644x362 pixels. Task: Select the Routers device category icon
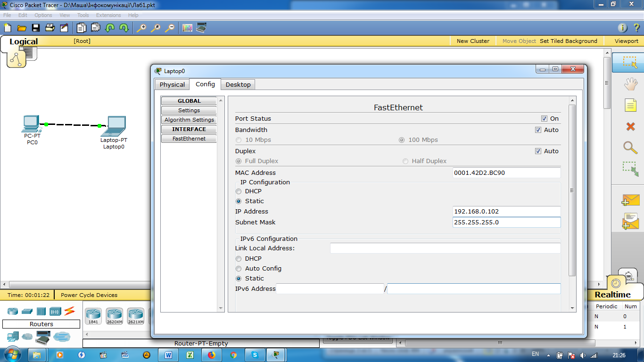(x=13, y=311)
